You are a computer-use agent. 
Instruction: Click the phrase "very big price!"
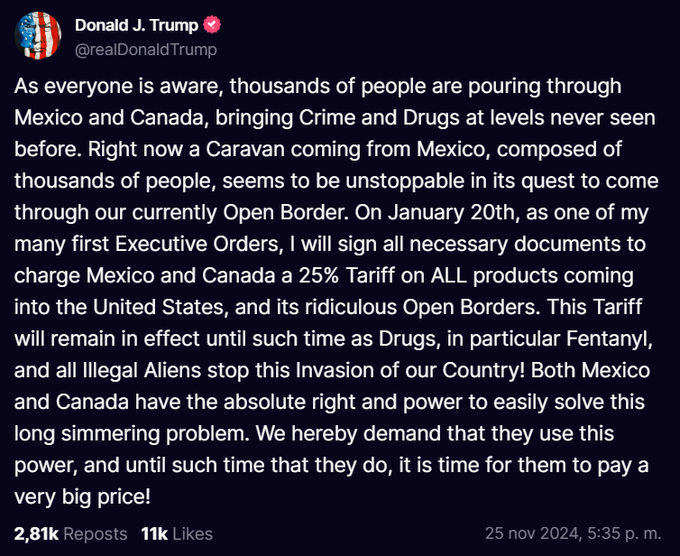pyautogui.click(x=82, y=497)
